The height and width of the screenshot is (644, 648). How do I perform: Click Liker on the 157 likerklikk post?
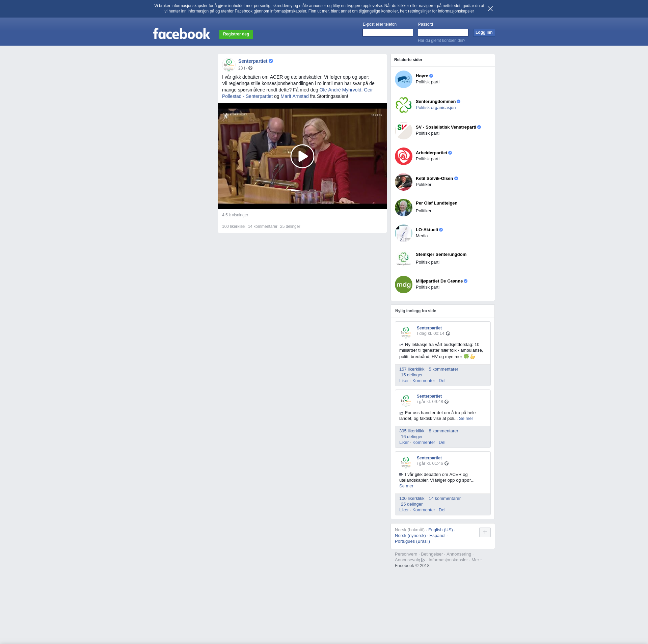(404, 381)
